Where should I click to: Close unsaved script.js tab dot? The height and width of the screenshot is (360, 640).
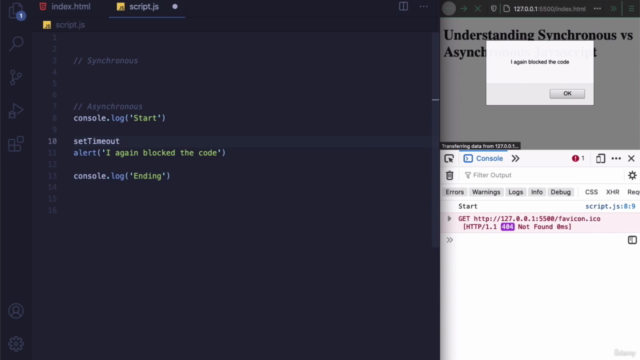(175, 7)
